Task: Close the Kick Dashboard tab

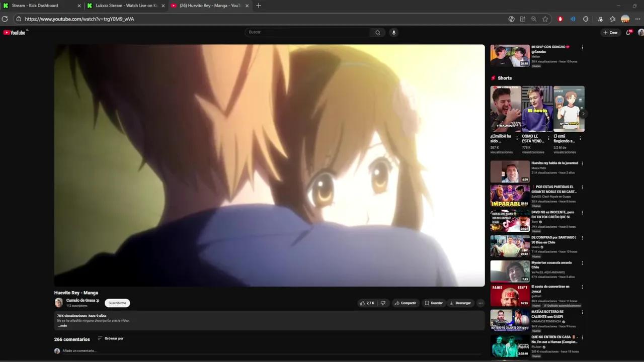Action: (79, 6)
